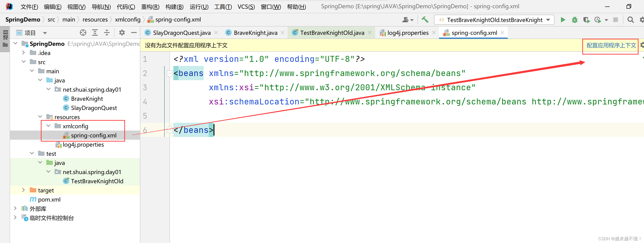Viewport: 644px width, 243px height.
Task: Click the Build project hammer icon
Action: click(x=425, y=20)
